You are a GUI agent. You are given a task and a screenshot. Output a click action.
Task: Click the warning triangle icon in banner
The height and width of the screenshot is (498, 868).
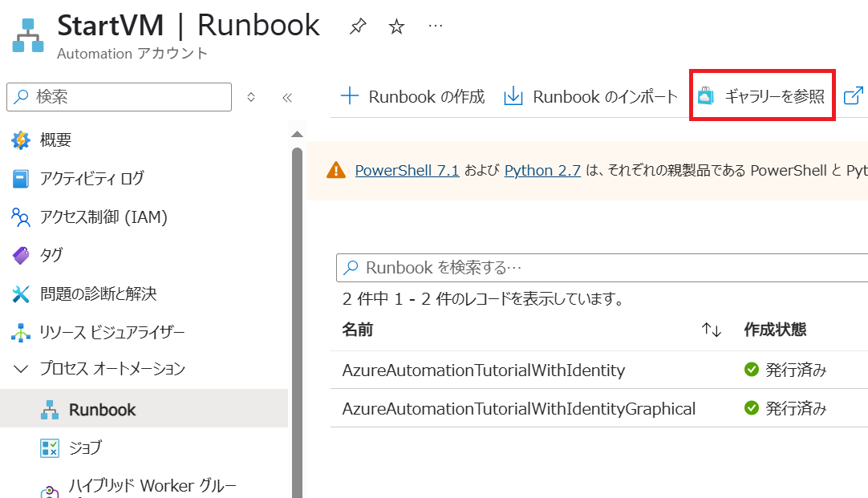(x=336, y=171)
